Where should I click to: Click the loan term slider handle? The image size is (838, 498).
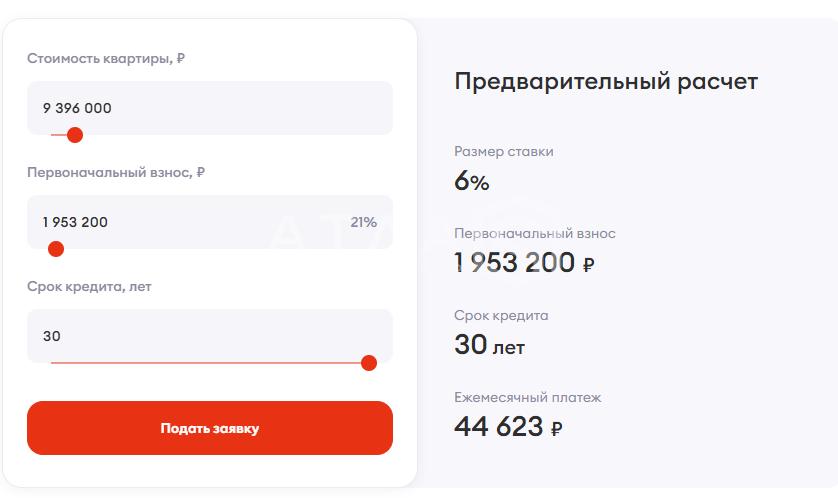[368, 362]
